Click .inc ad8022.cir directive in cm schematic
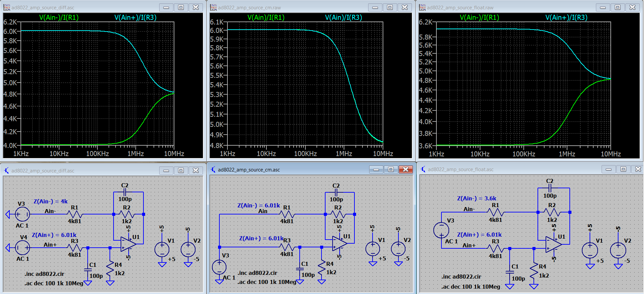 [x=257, y=273]
